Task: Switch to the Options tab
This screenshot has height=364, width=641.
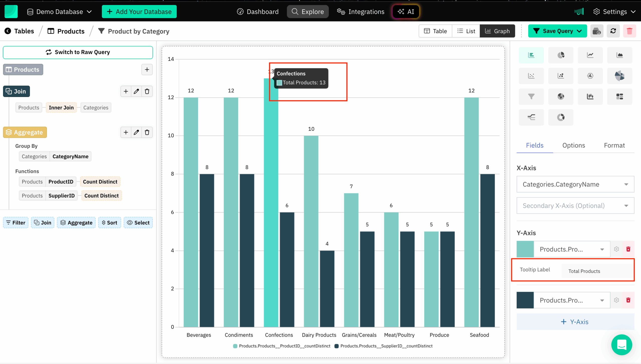Action: 574,145
